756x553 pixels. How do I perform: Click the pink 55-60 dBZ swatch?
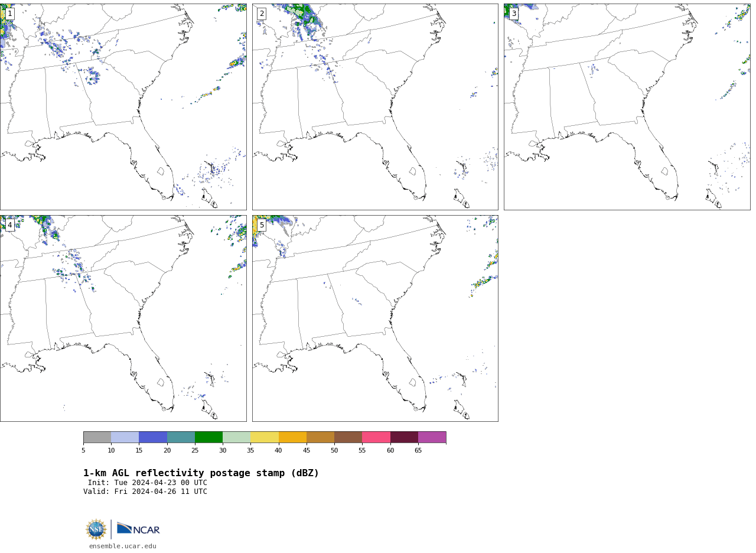point(376,437)
